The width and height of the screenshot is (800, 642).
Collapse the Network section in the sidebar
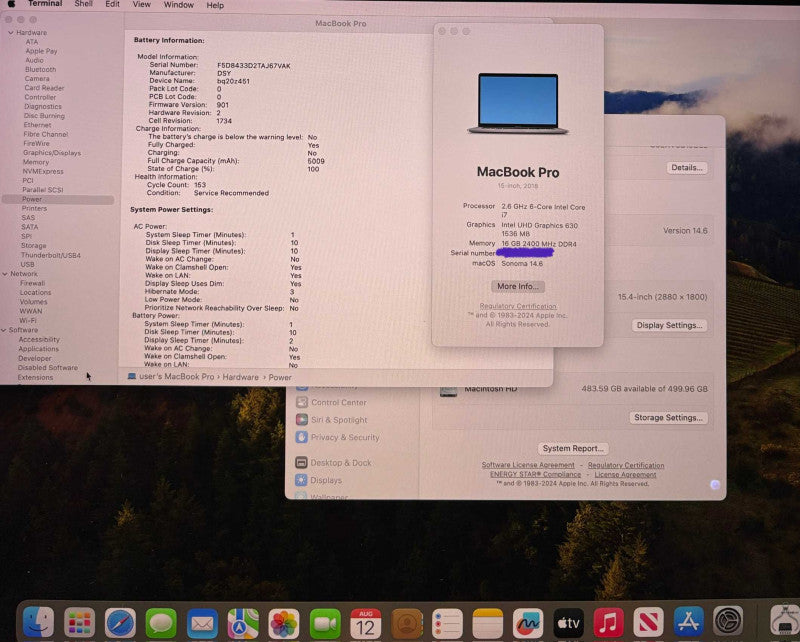pyautogui.click(x=5, y=274)
